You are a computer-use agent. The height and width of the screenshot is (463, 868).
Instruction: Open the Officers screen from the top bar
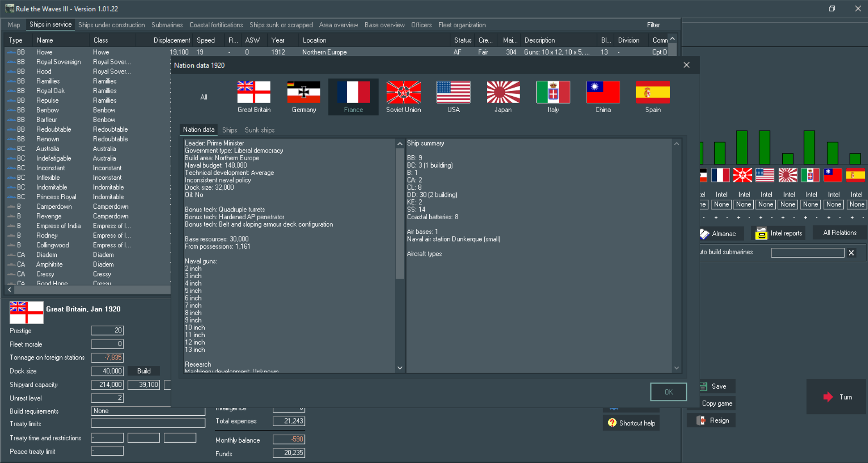tap(421, 25)
